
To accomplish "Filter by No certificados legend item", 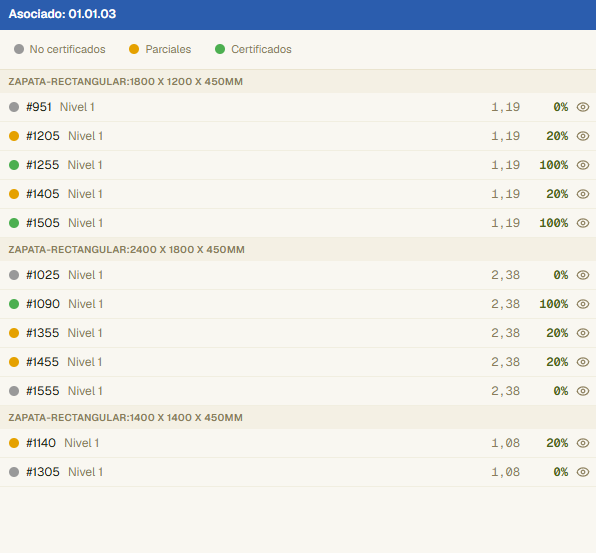I will tap(60, 49).
